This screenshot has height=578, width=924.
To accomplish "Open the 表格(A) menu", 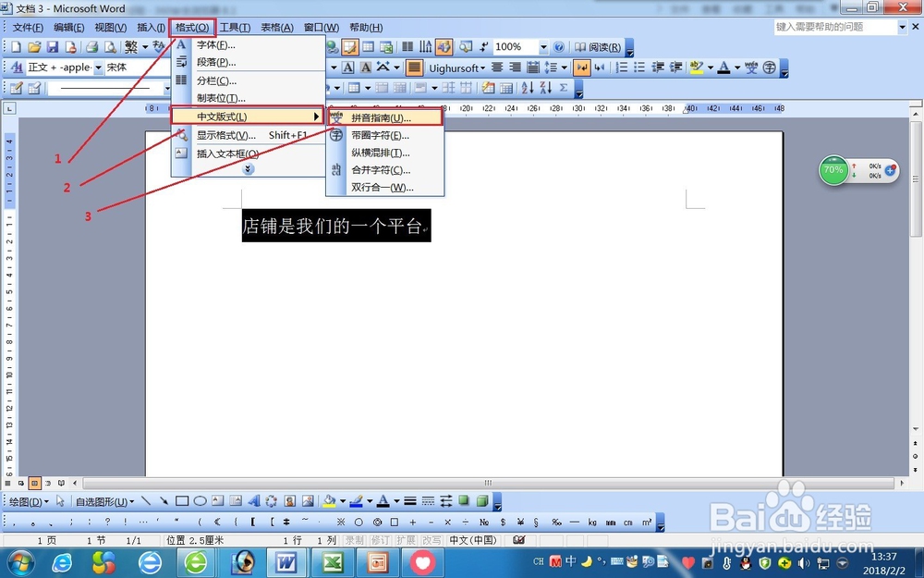I will click(x=277, y=28).
